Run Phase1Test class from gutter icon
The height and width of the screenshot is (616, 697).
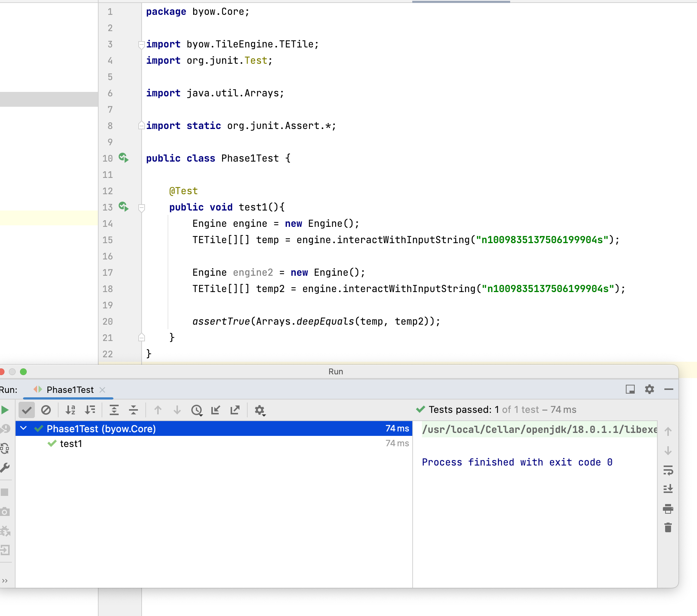click(123, 158)
